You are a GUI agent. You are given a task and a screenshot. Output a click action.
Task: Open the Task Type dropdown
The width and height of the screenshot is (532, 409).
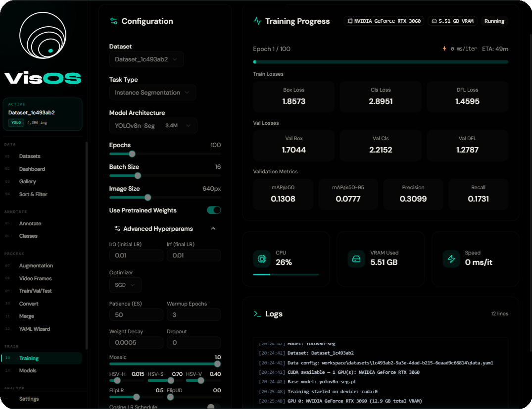[152, 93]
